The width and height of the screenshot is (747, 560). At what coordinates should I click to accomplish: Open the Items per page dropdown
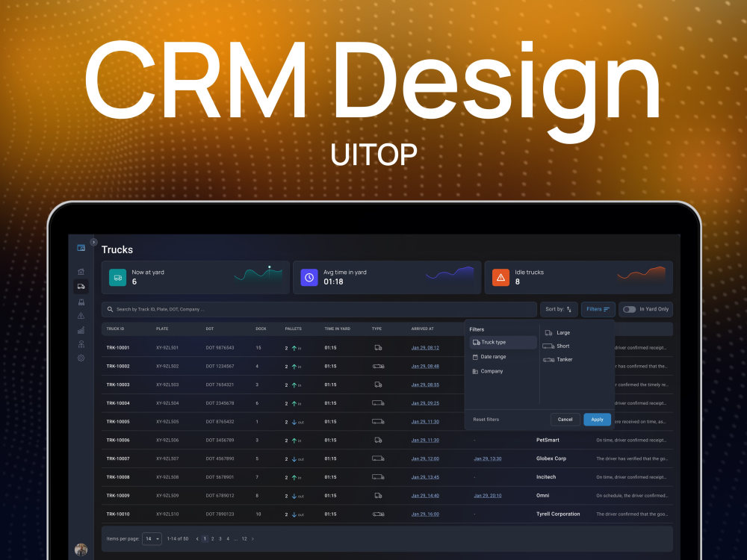tap(152, 539)
